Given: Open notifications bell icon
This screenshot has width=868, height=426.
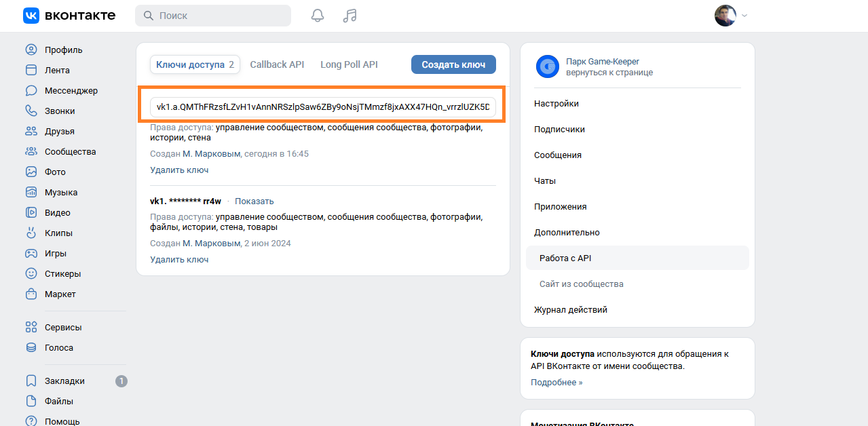Looking at the screenshot, I should pos(318,16).
